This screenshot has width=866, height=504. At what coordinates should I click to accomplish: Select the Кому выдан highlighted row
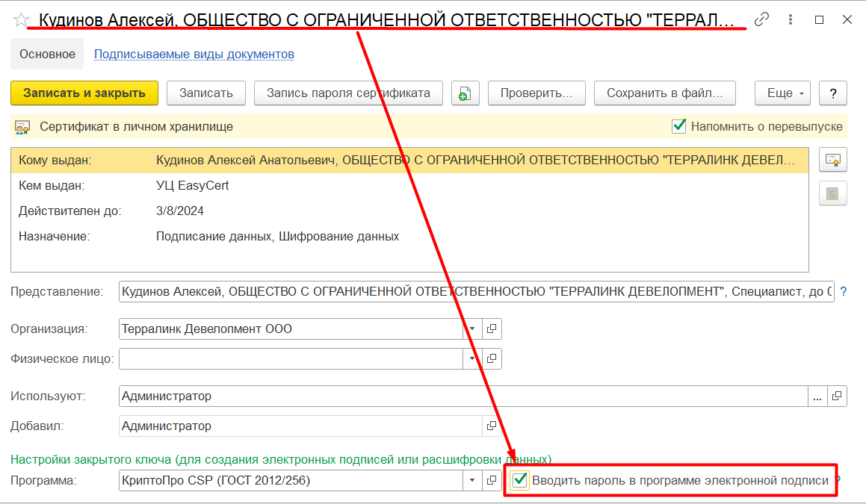coord(409,161)
